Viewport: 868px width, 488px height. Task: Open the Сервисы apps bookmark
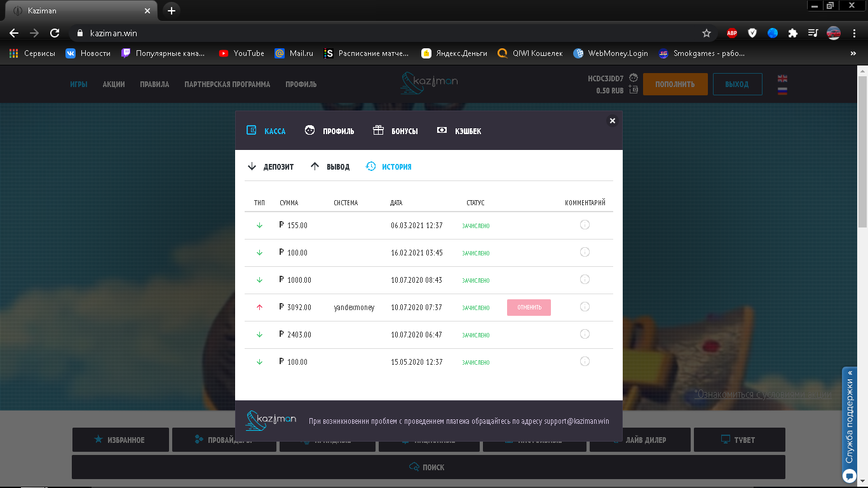point(32,53)
